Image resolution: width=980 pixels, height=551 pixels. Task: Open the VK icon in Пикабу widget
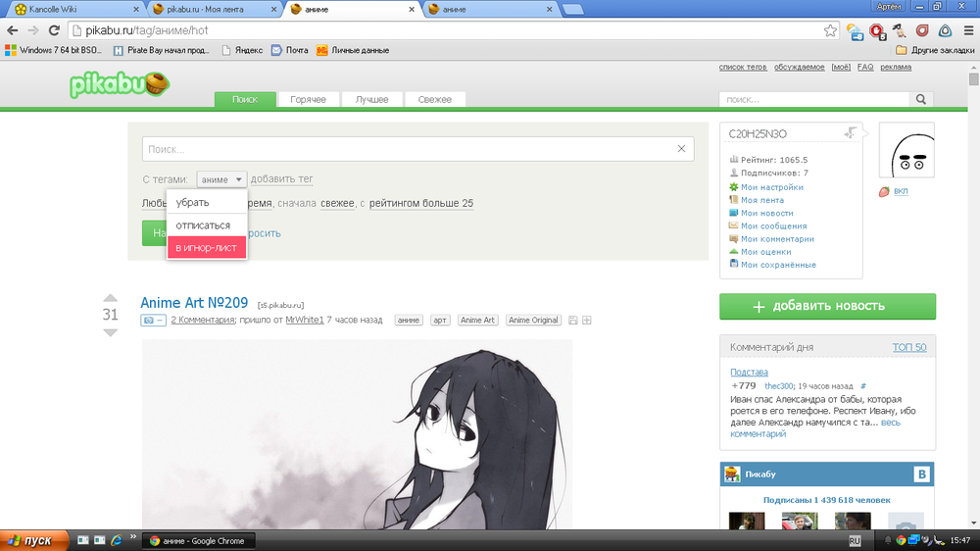(921, 475)
